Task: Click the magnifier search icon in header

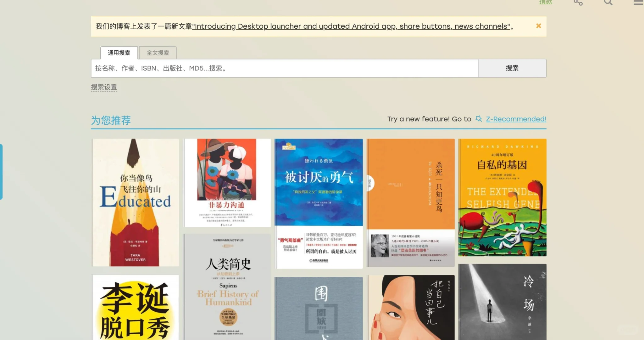Action: (x=608, y=3)
